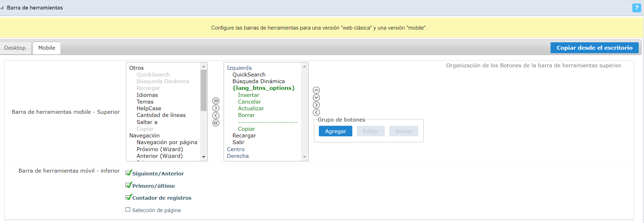This screenshot has width=644, height=223.
Task: Select Idiomas in the available buttons list
Action: coord(147,95)
